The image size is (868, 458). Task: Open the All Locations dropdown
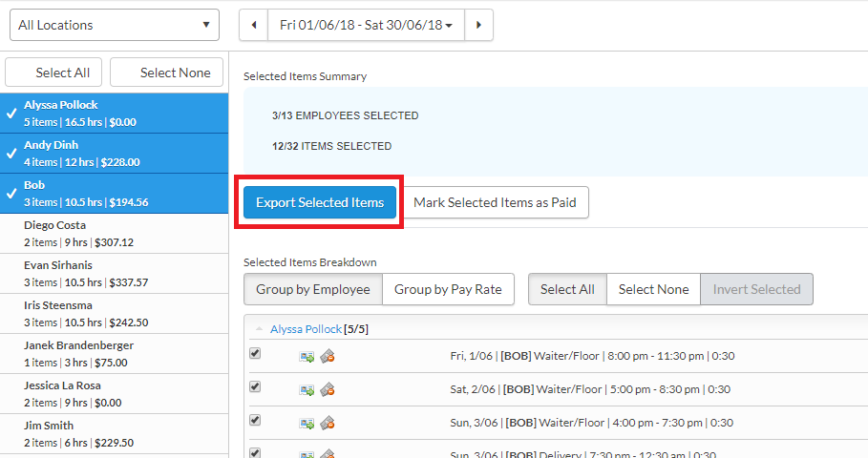[115, 25]
